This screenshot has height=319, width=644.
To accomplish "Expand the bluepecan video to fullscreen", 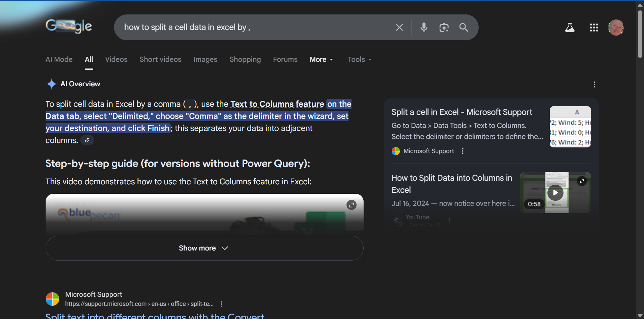I will (x=351, y=205).
